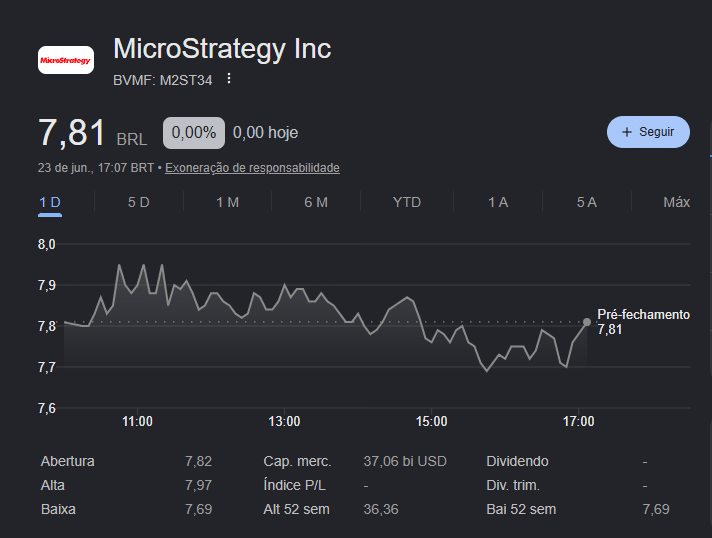The height and width of the screenshot is (538, 712).
Task: Click the Seguir follow button
Action: pyautogui.click(x=648, y=132)
